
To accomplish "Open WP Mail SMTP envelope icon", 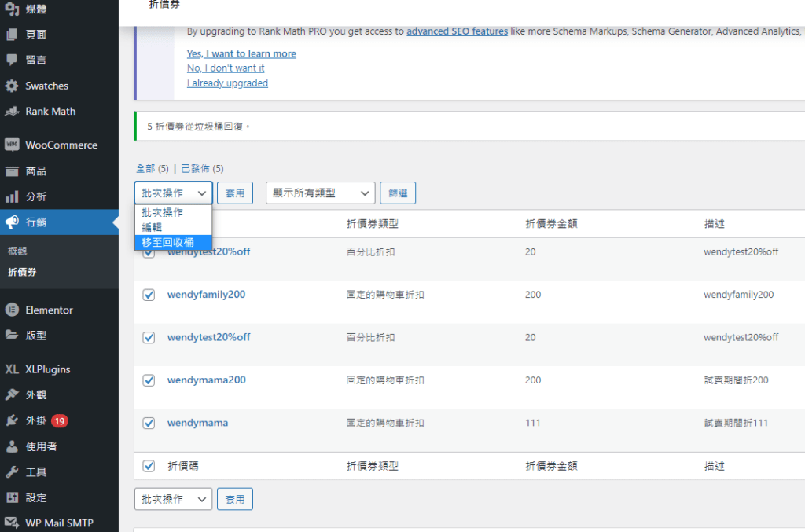I will 12,523.
